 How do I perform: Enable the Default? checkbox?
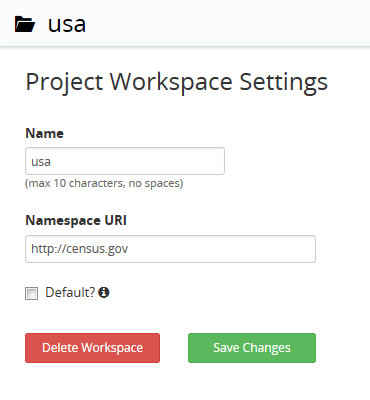tap(31, 293)
